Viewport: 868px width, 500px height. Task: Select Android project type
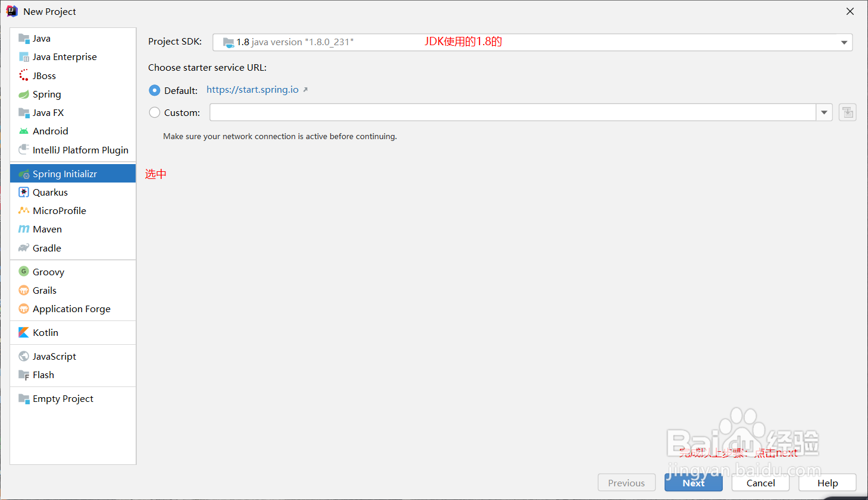click(x=73, y=131)
